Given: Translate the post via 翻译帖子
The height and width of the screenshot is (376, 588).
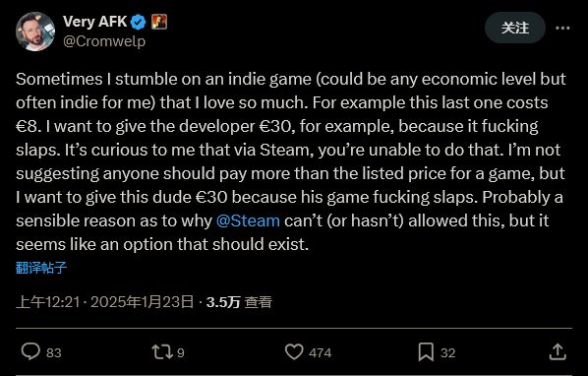Looking at the screenshot, I should pos(41,268).
